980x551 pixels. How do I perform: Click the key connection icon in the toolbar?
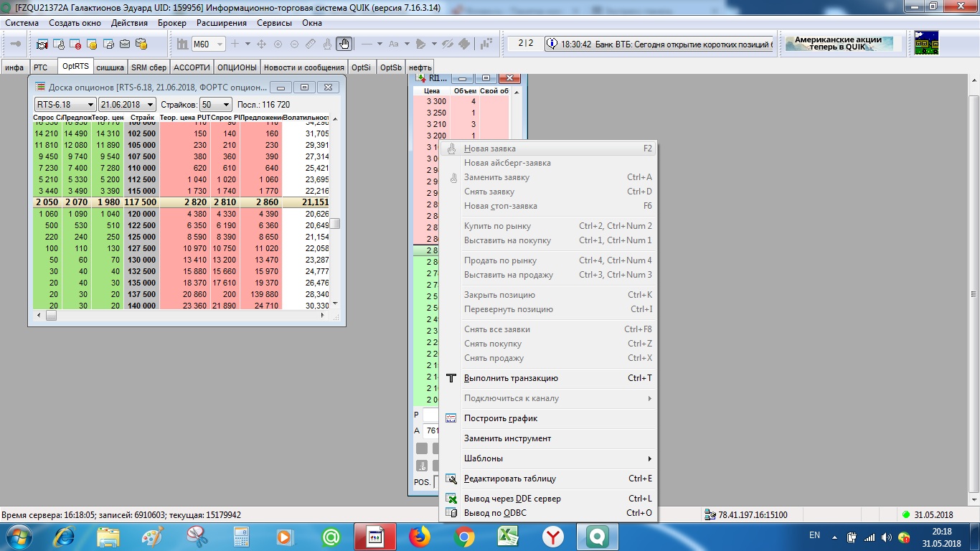click(15, 44)
